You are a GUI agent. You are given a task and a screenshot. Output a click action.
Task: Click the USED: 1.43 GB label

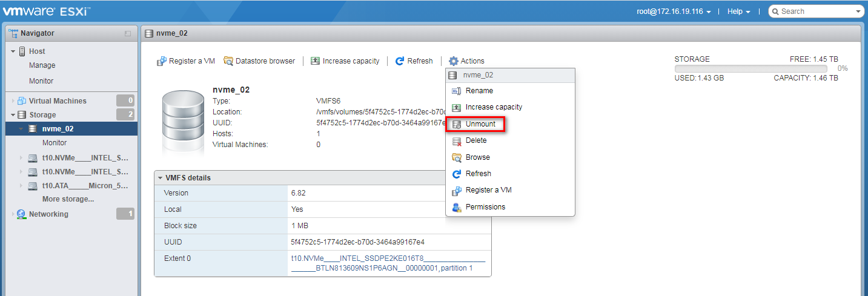click(699, 78)
